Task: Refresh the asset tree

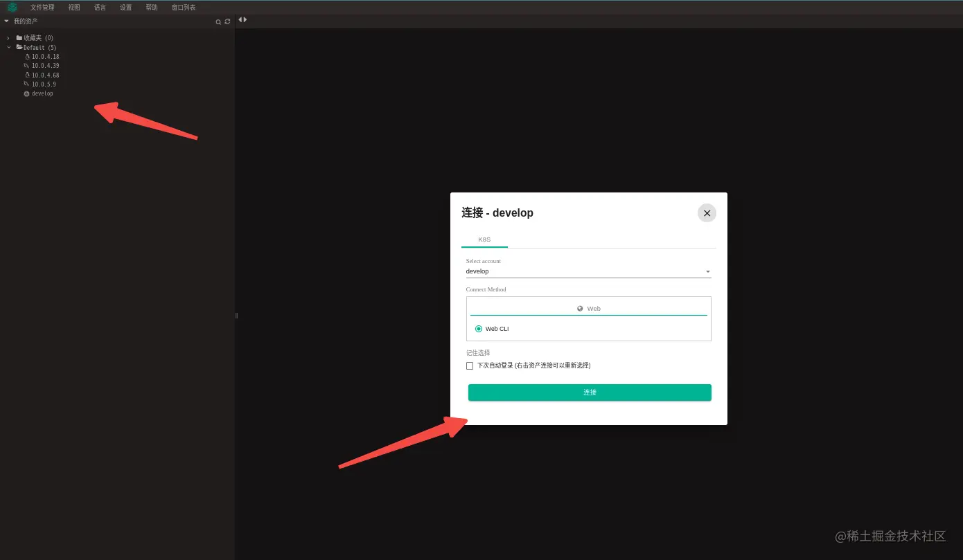Action: click(227, 22)
